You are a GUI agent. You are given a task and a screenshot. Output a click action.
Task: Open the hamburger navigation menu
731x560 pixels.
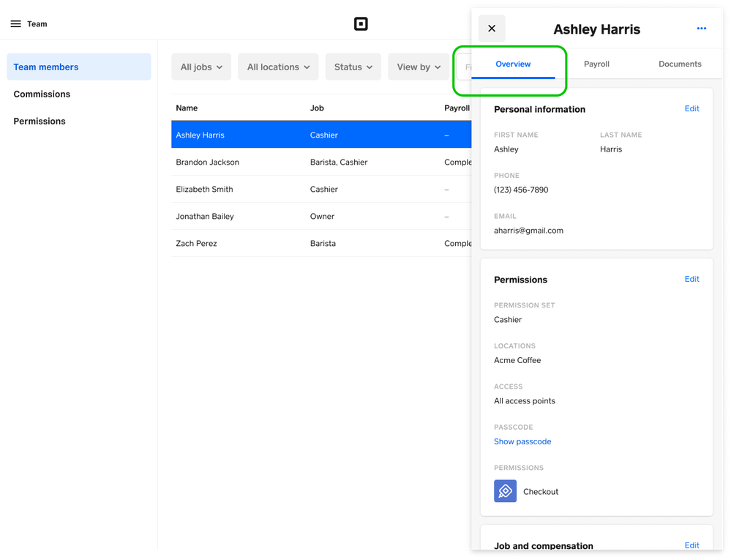(15, 24)
